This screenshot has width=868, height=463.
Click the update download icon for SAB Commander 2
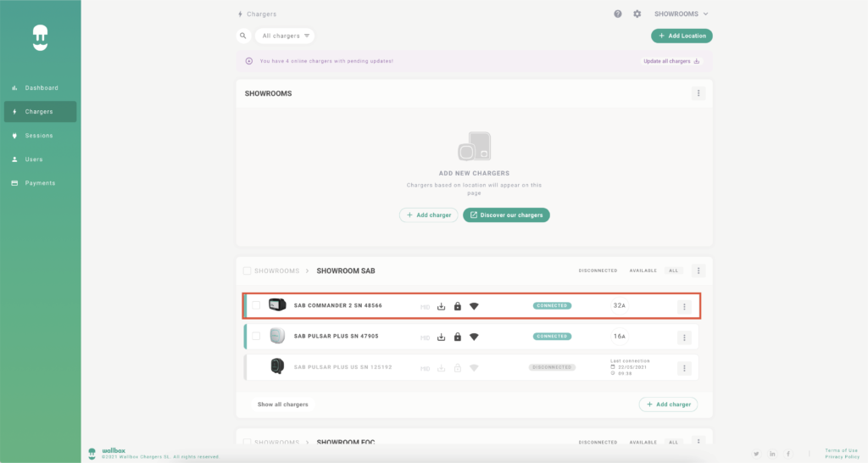pos(441,306)
